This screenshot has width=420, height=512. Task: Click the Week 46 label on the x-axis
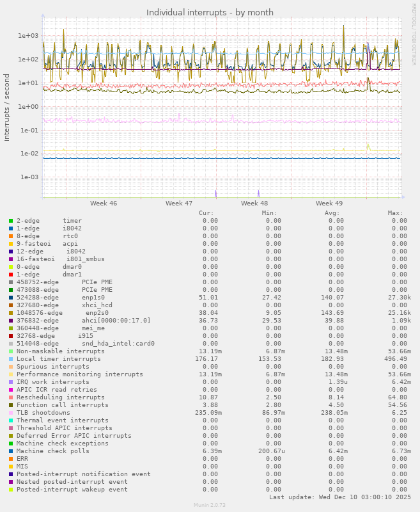104,204
